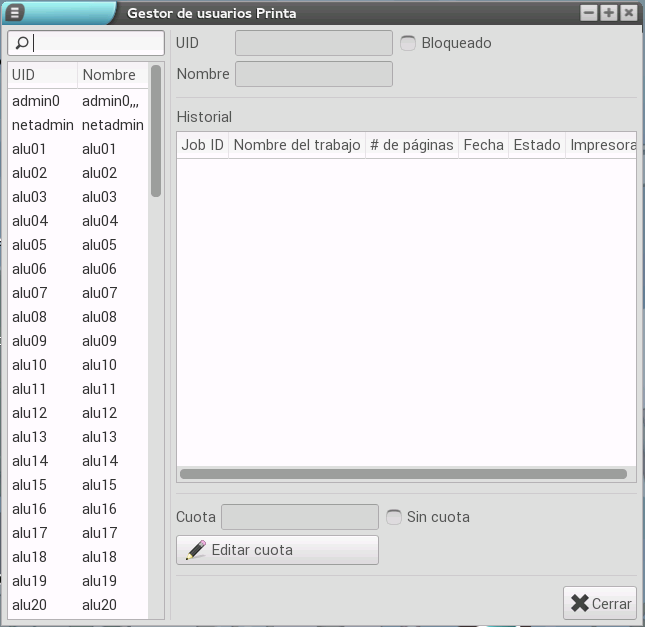Click the pencil icon on Editar cuota
Image resolution: width=645 pixels, height=627 pixels.
tap(196, 550)
